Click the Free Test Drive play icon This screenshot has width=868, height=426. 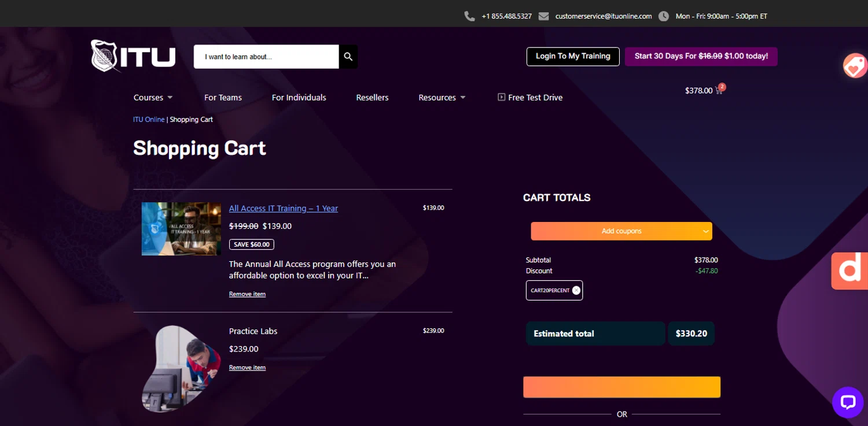click(x=501, y=97)
